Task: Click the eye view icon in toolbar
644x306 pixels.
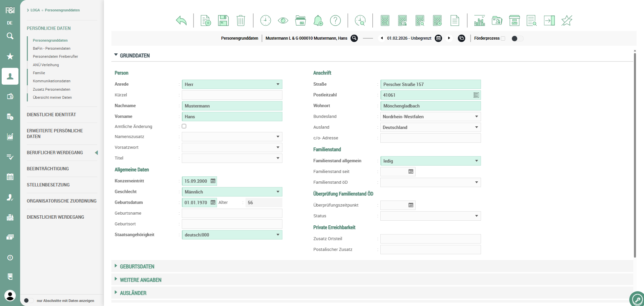Action: pos(283,20)
